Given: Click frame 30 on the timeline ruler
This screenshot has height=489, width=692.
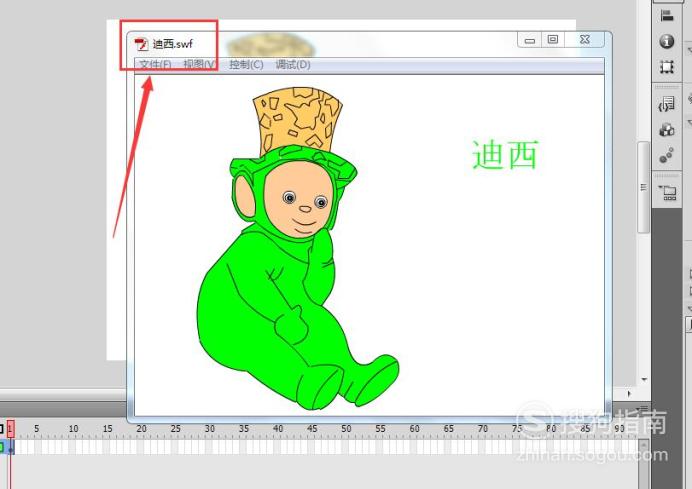Looking at the screenshot, I should (x=210, y=429).
